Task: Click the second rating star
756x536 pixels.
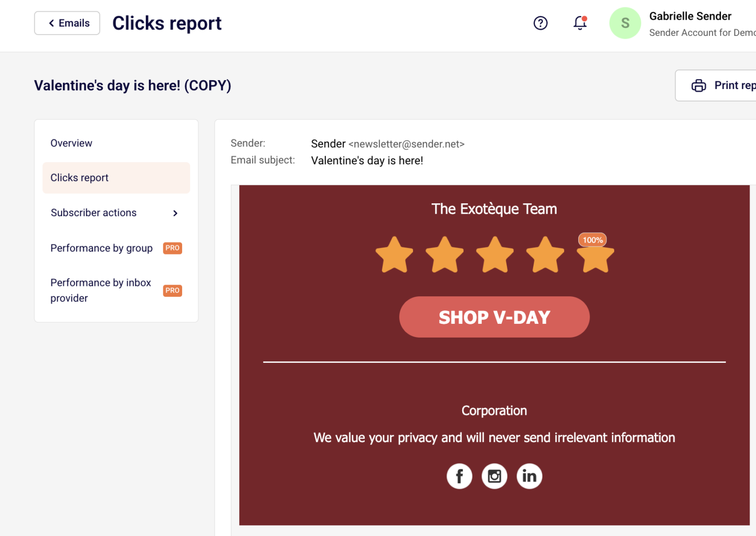Action: [x=444, y=254]
